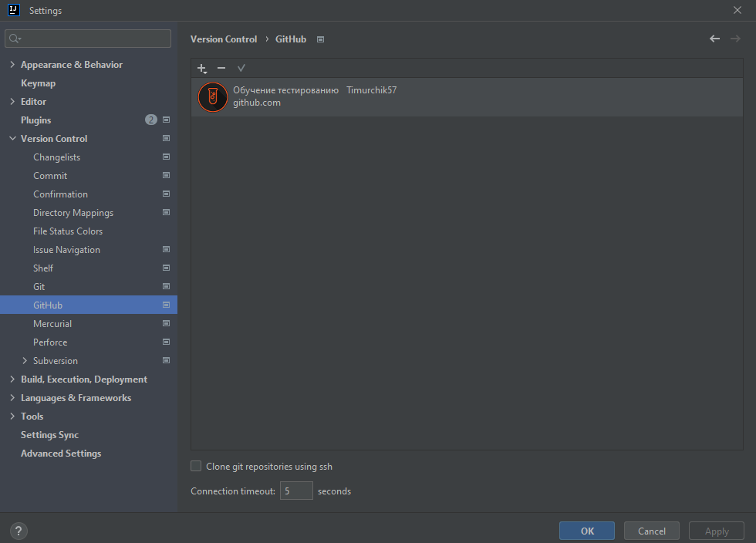756x543 pixels.
Task: Open Issue Navigation page
Action: click(66, 250)
